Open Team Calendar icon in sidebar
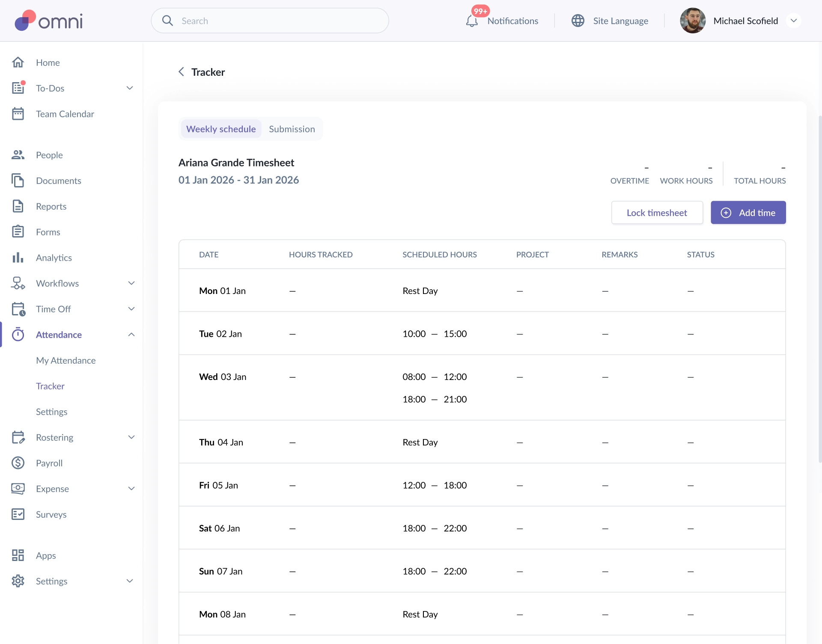The width and height of the screenshot is (822, 644). (x=18, y=114)
